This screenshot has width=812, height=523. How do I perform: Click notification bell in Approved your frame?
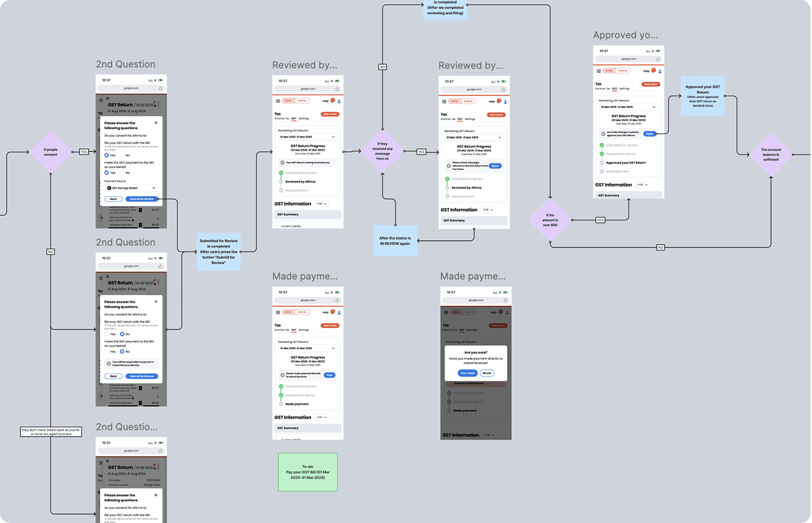654,70
